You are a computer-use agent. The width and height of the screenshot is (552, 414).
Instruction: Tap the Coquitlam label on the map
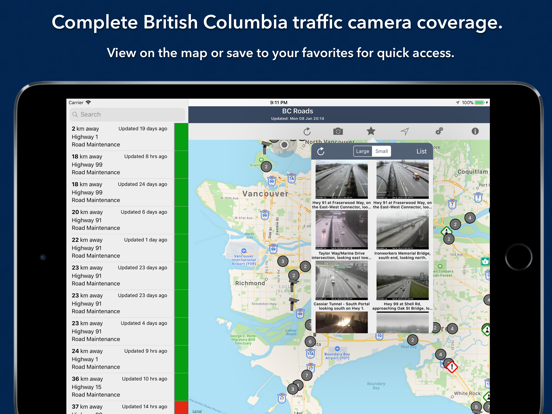pos(472,172)
